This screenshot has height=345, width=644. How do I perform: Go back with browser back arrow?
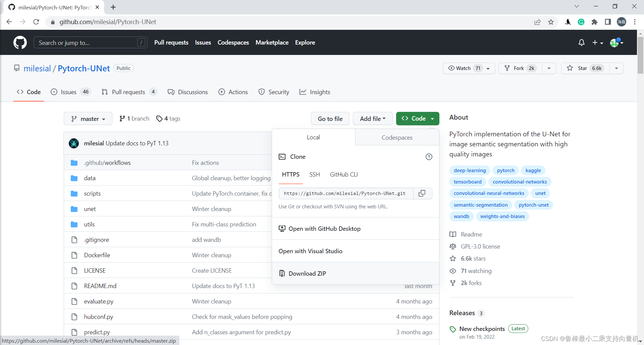(9, 22)
